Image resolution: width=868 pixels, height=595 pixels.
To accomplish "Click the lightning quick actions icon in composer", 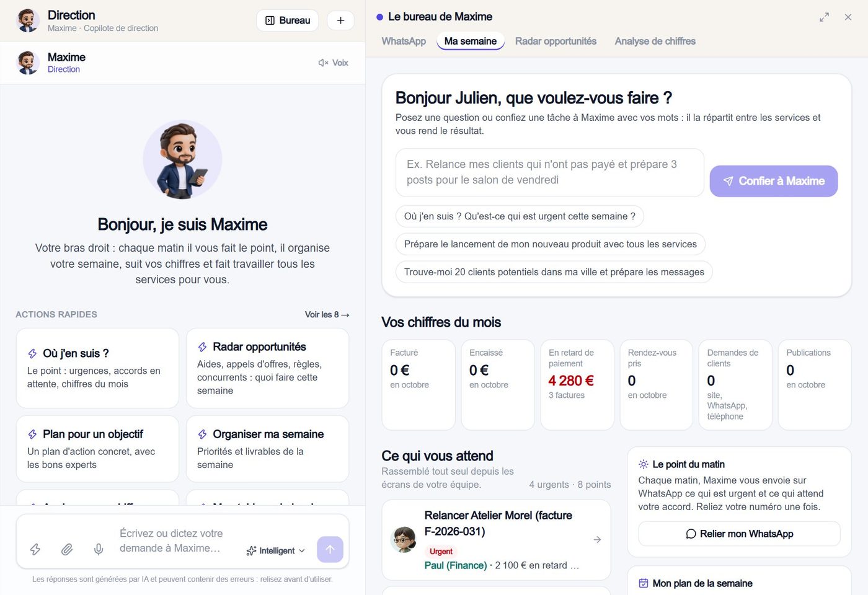I will [x=35, y=549].
